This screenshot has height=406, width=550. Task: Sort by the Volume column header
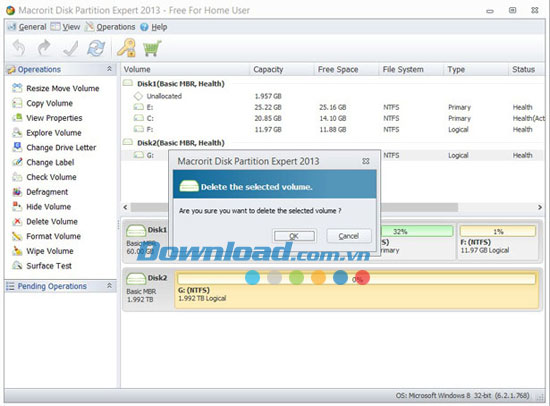coord(185,69)
